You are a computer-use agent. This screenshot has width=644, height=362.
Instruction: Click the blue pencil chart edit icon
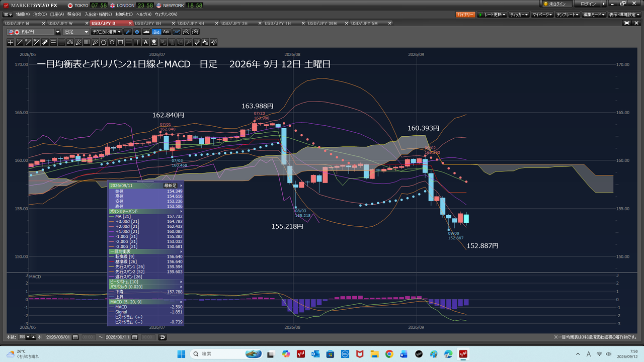tap(127, 32)
